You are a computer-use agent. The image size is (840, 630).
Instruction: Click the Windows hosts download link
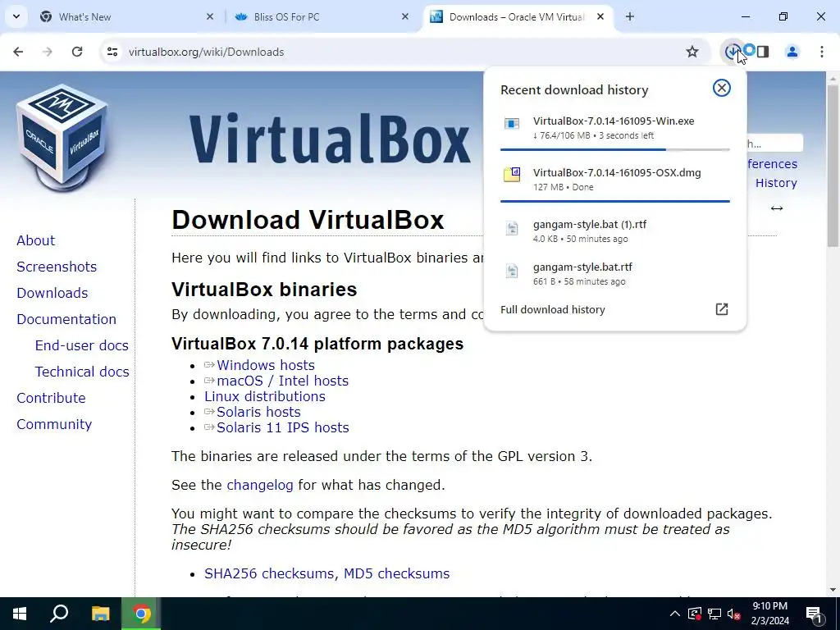pyautogui.click(x=265, y=365)
